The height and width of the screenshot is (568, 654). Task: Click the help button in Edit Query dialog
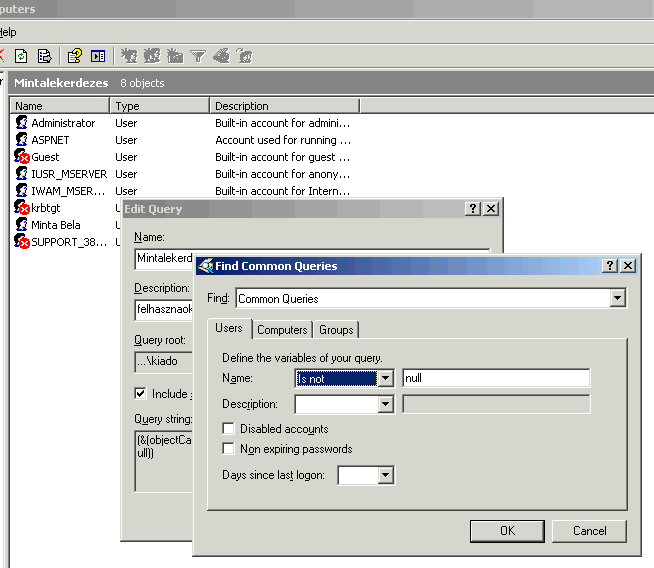click(473, 209)
